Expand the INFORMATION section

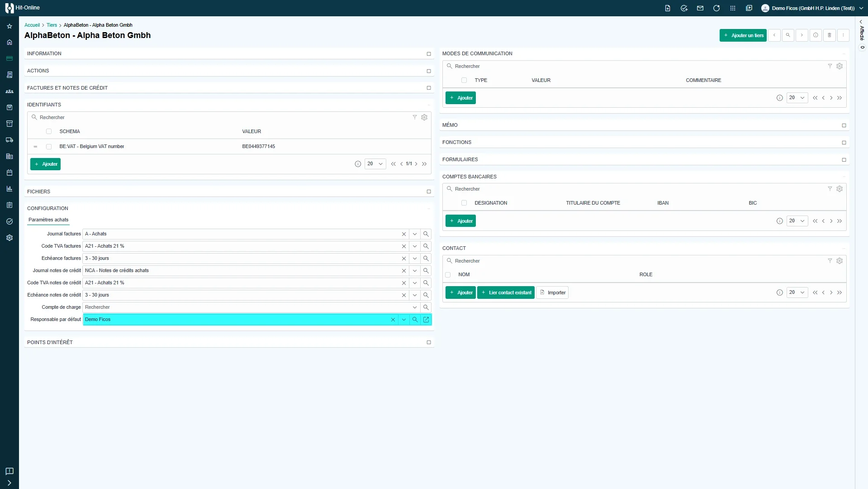click(x=429, y=54)
